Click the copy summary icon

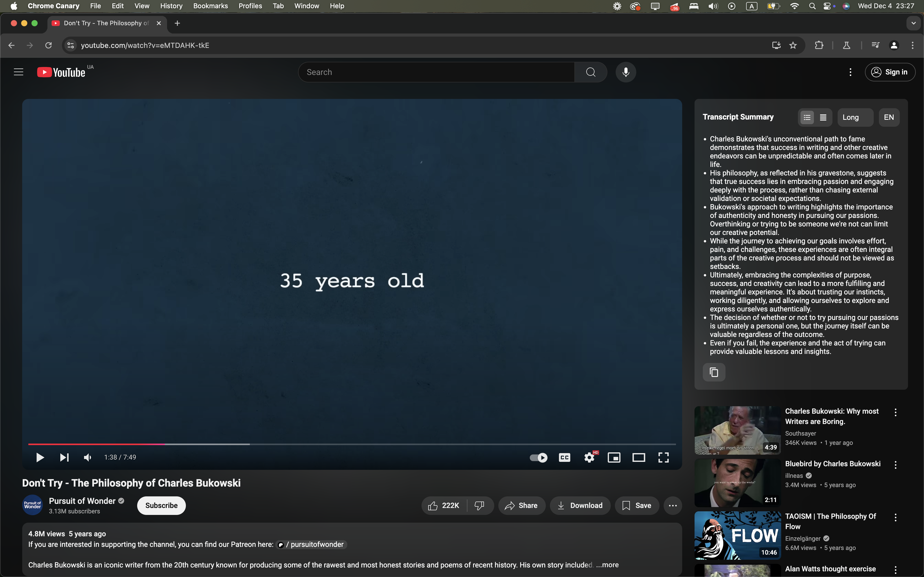[x=714, y=372]
